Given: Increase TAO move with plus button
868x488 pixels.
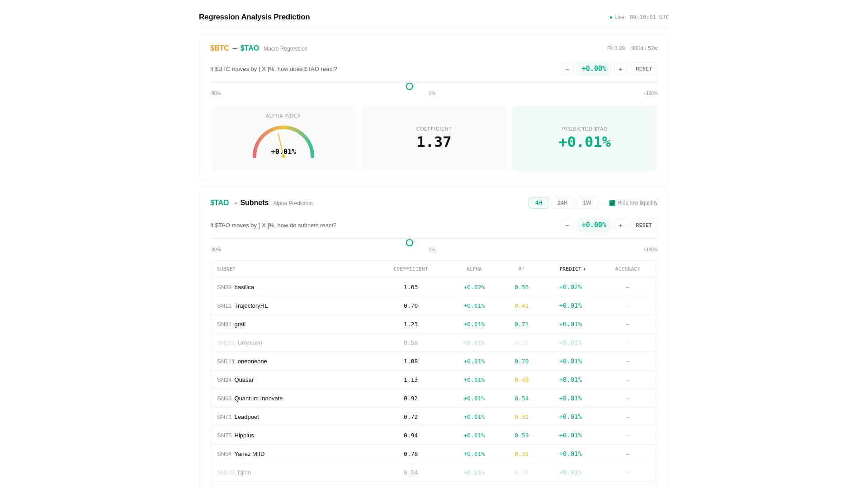Looking at the screenshot, I should 620,225.
